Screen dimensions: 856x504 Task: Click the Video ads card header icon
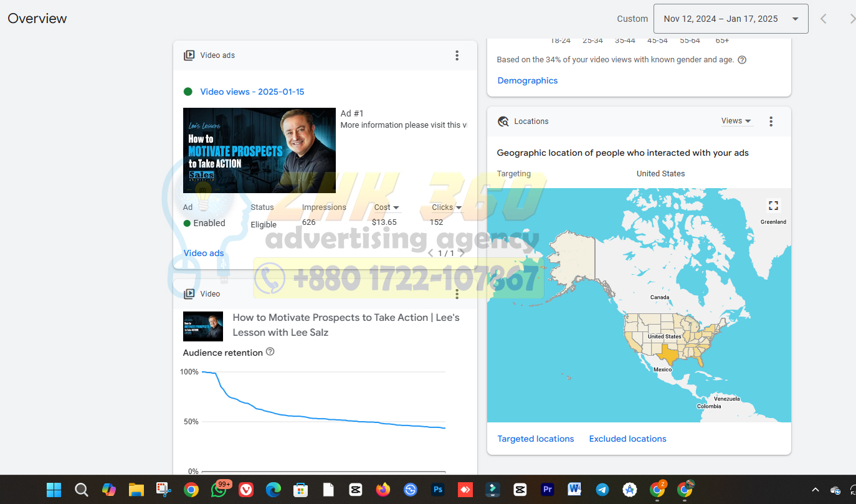pyautogui.click(x=189, y=55)
